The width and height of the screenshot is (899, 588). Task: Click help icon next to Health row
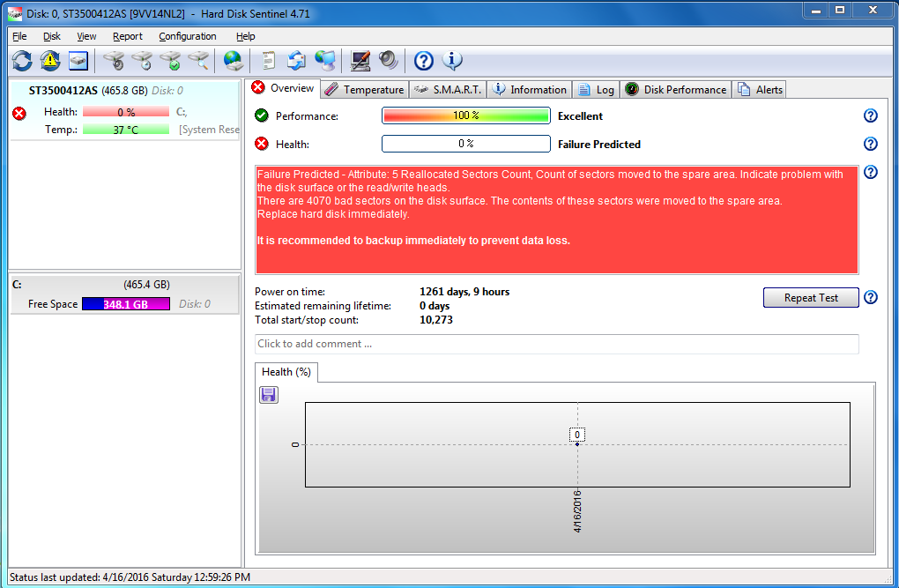[870, 144]
